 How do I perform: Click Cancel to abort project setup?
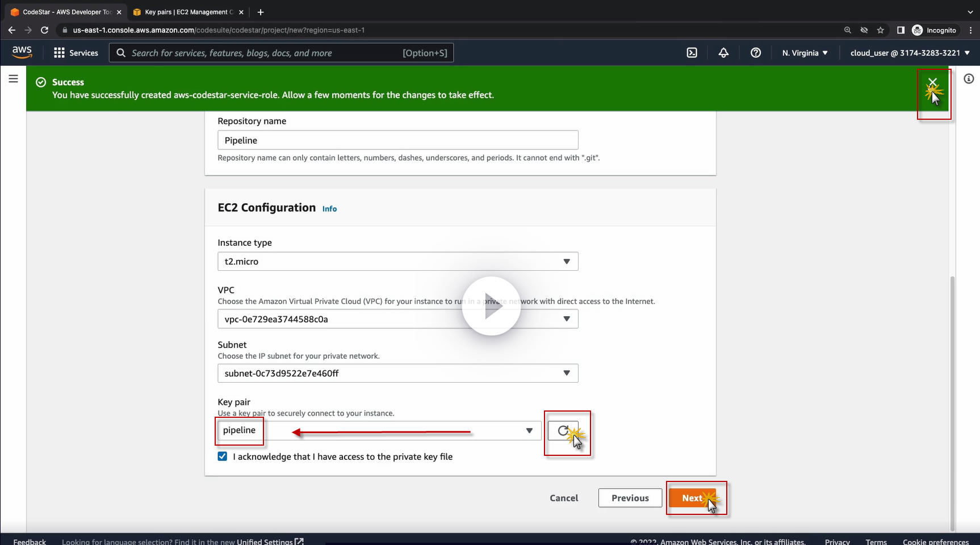coord(564,498)
